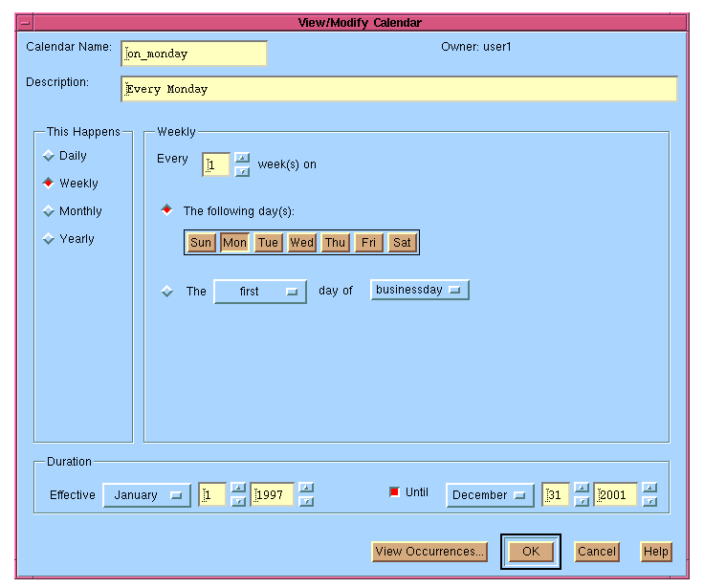Toggle the Mon day button
Screen dimensions: 704x588
point(234,243)
